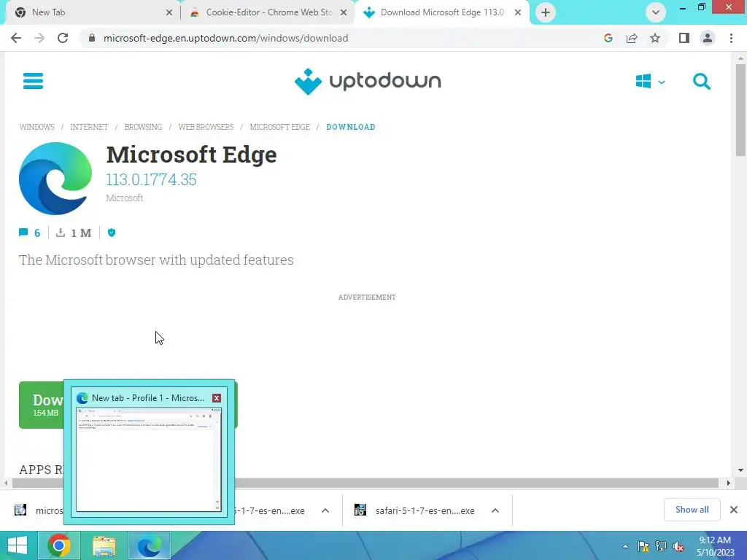Click the browser forward arrow
Screen dimensions: 747x560
pyautogui.click(x=39, y=38)
